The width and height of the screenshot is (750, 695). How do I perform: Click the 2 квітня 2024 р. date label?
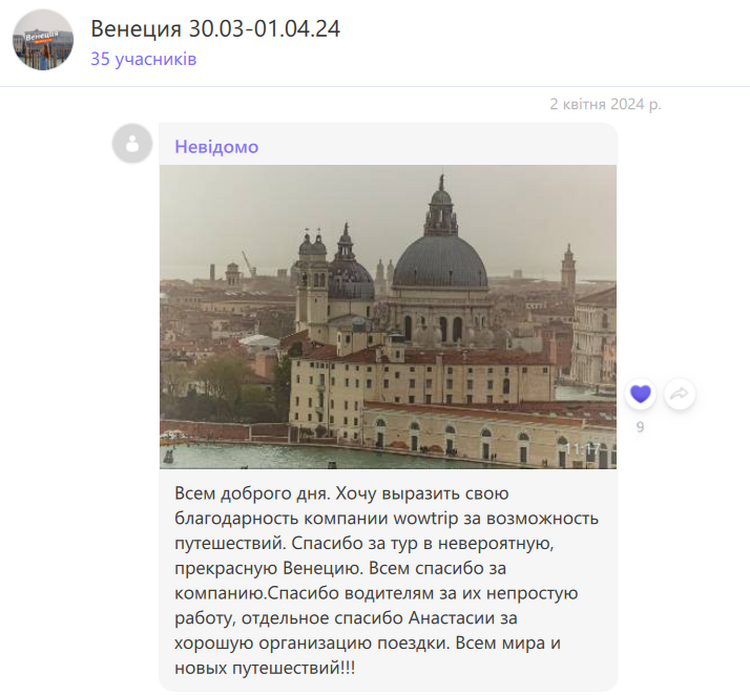point(605,104)
